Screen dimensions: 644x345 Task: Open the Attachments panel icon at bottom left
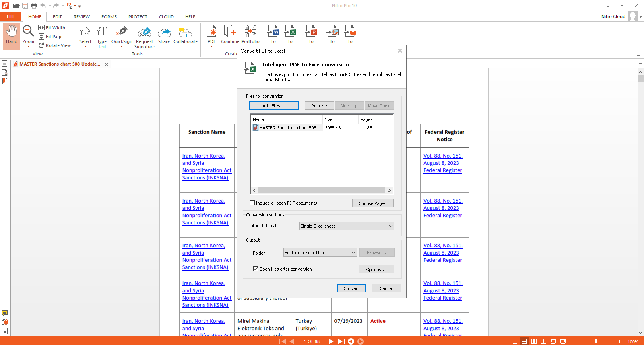tap(5, 322)
